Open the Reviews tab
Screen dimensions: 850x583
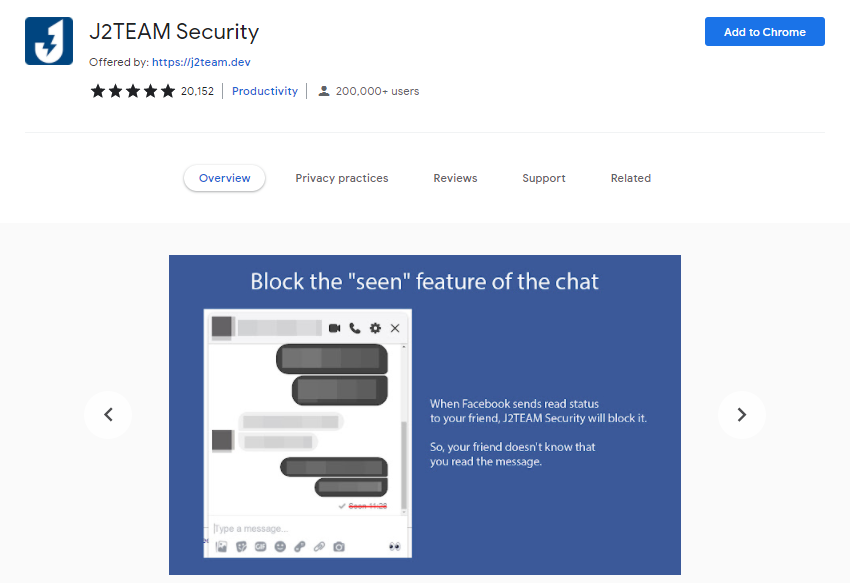[x=455, y=178]
